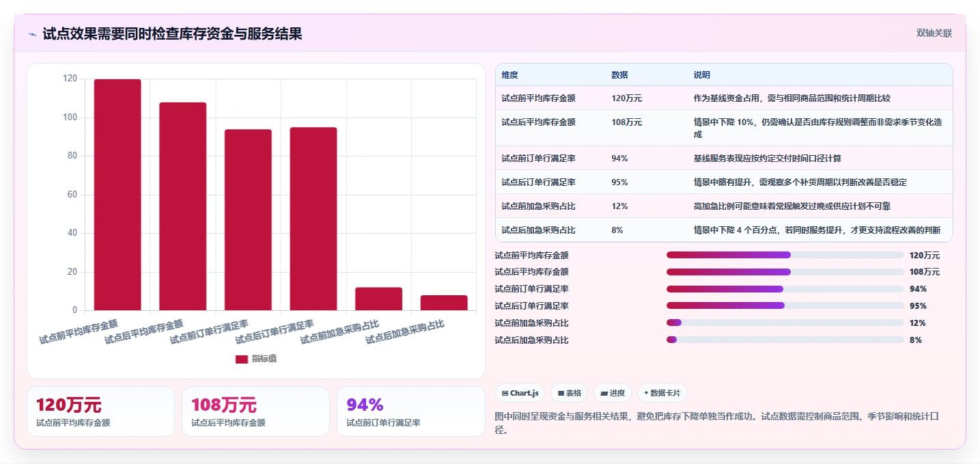Click description starting 高加急比例可能意味着
This screenshot has width=980, height=464.
pyautogui.click(x=792, y=206)
